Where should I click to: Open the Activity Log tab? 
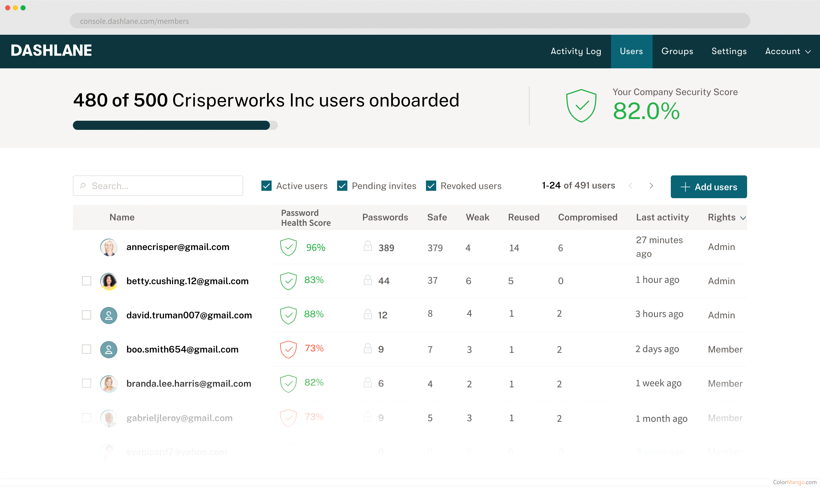(576, 51)
